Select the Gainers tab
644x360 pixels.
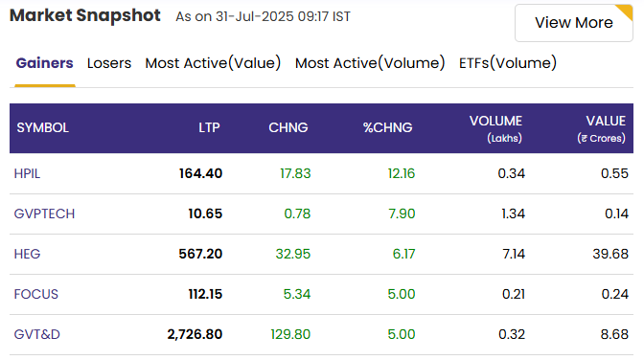tap(44, 63)
